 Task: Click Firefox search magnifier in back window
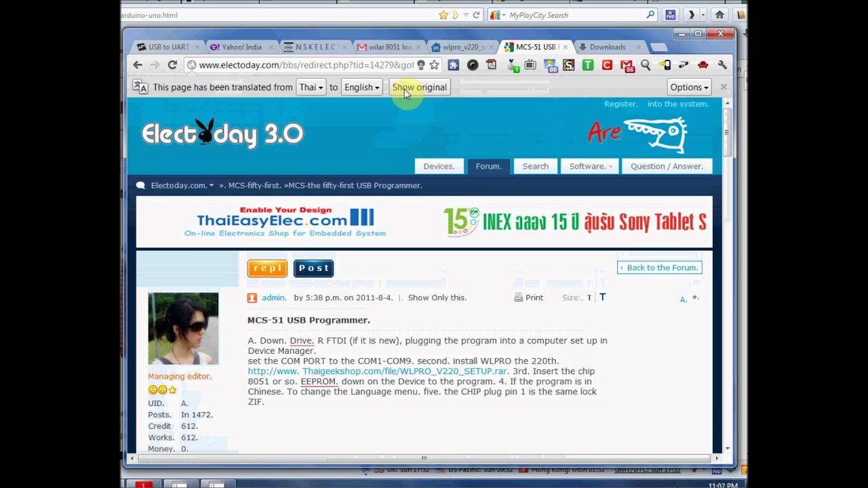click(650, 15)
